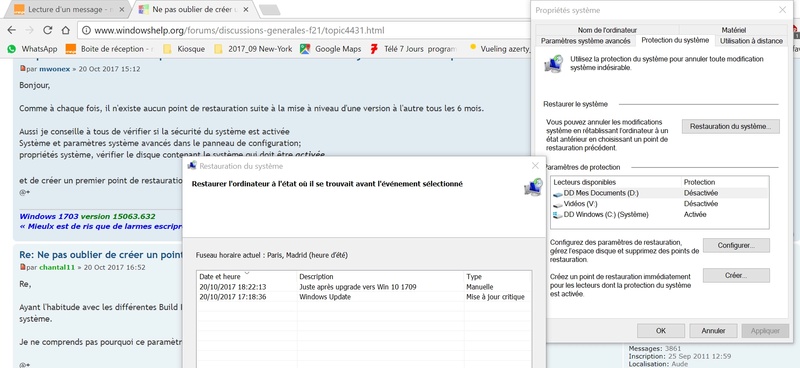Click the Windows 1703 version signature text
Screen dimensions: 800x368
[x=87, y=216]
